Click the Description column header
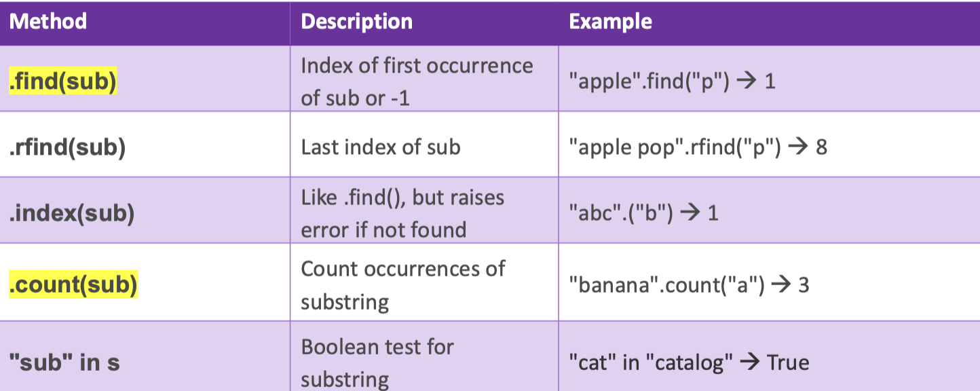 pos(356,22)
